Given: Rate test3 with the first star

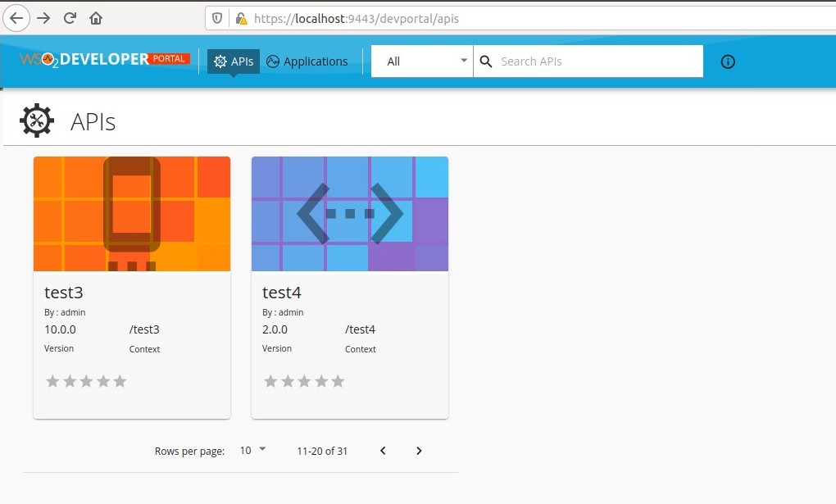Looking at the screenshot, I should coord(52,381).
